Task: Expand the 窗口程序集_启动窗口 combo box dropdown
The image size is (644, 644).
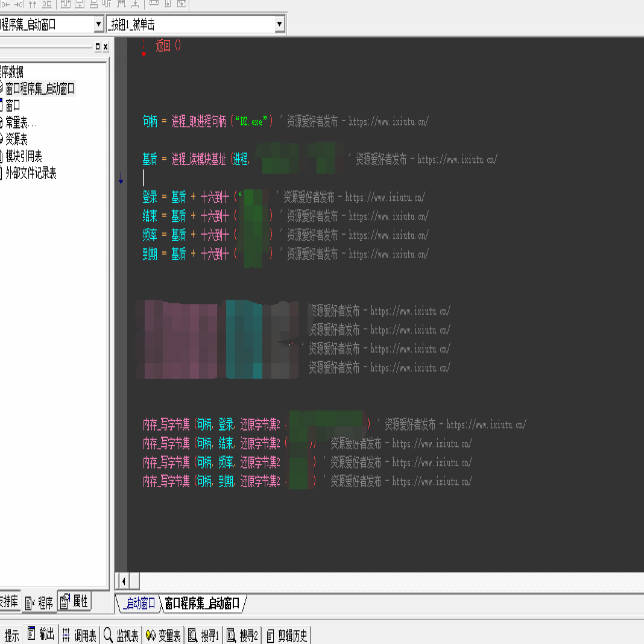Action: [99, 25]
